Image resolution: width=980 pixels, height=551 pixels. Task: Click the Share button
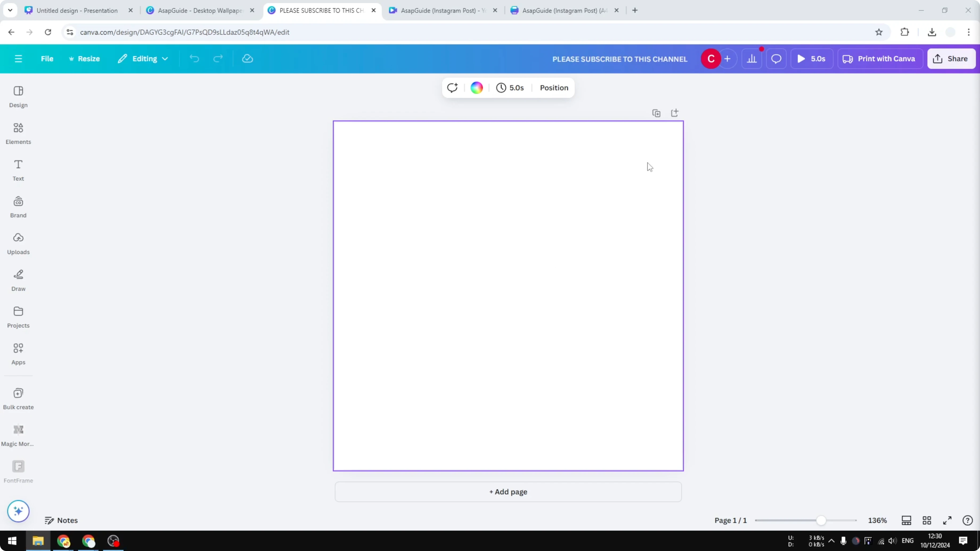[952, 59]
